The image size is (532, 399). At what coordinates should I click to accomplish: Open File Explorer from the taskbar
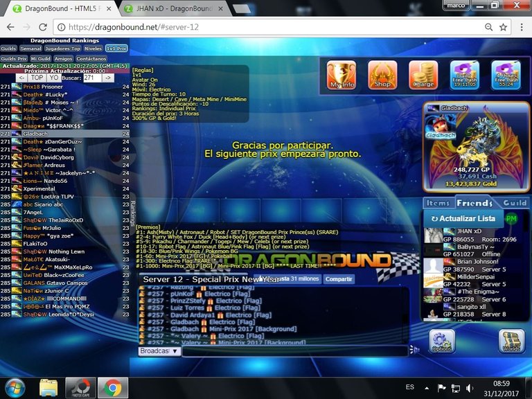48,388
